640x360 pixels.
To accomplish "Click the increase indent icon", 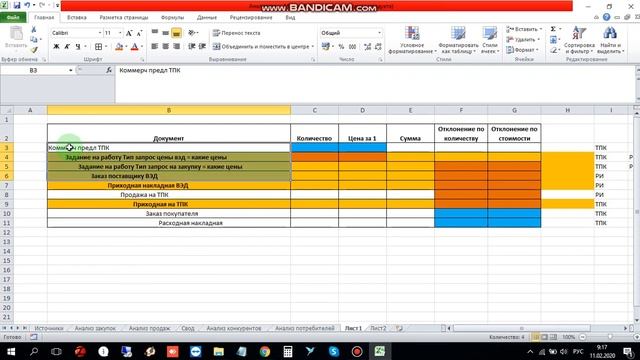I will [x=202, y=47].
